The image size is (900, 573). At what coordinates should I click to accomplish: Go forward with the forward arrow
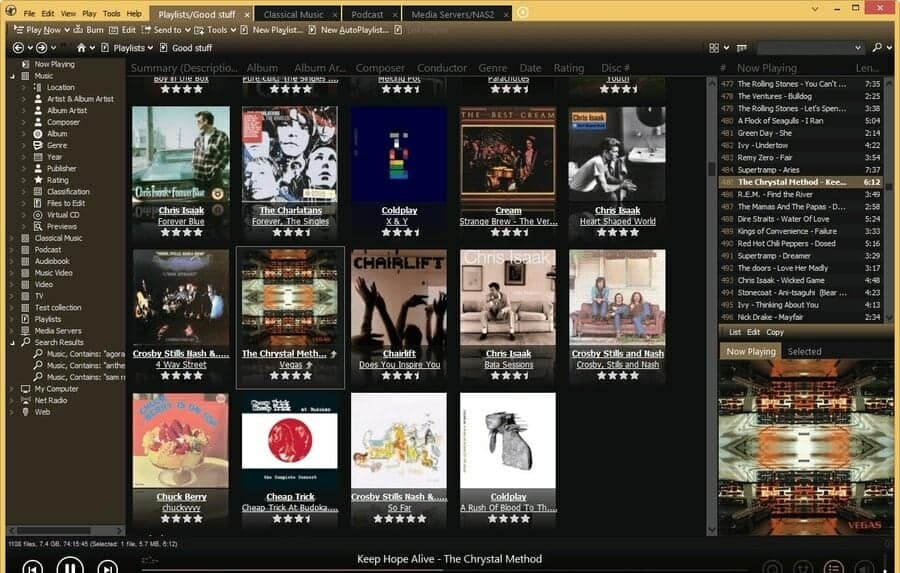click(x=41, y=48)
